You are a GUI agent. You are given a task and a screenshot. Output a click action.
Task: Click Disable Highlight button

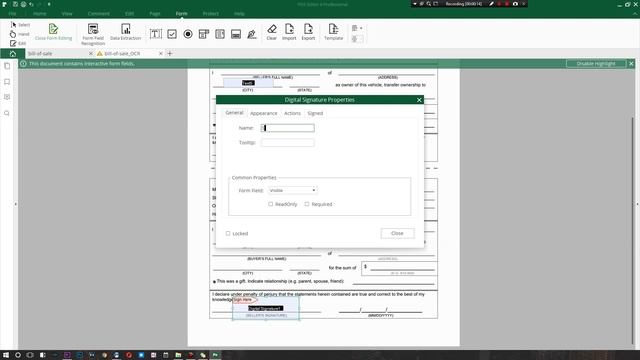tap(596, 64)
